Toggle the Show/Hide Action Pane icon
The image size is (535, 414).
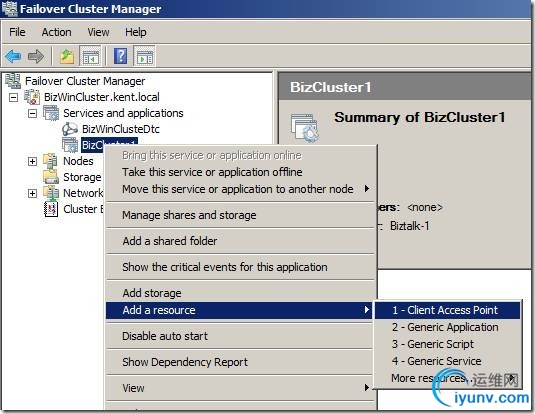coord(145,56)
